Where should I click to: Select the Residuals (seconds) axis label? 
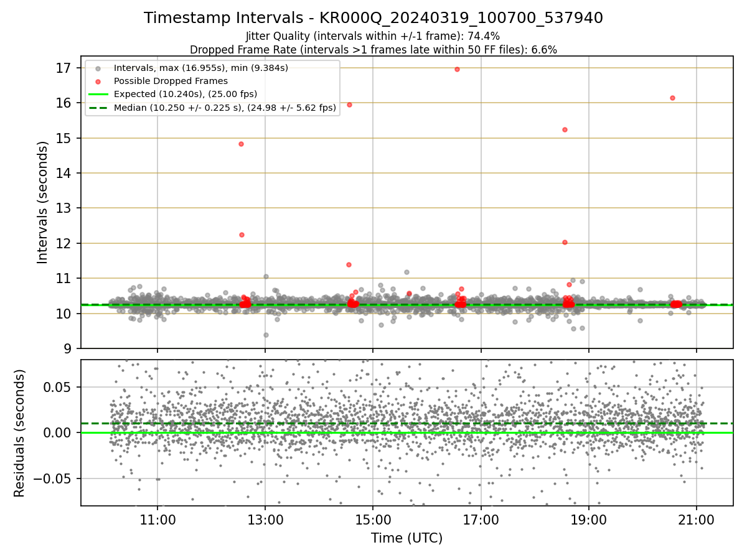click(x=20, y=433)
